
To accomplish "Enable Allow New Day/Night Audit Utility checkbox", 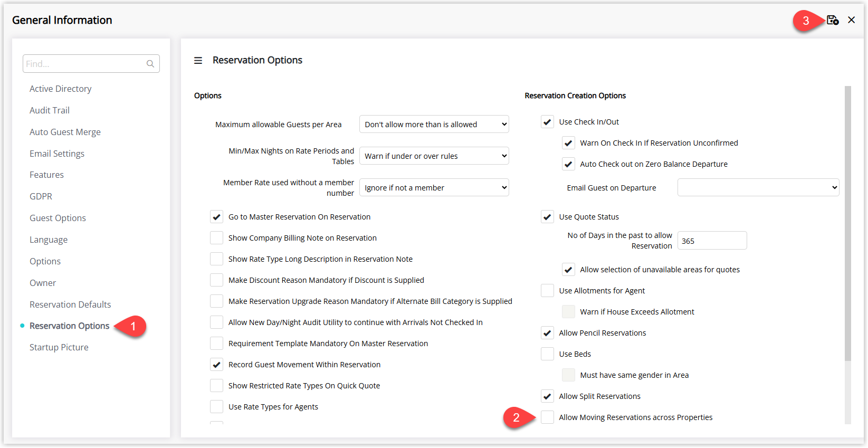I will pyautogui.click(x=216, y=322).
